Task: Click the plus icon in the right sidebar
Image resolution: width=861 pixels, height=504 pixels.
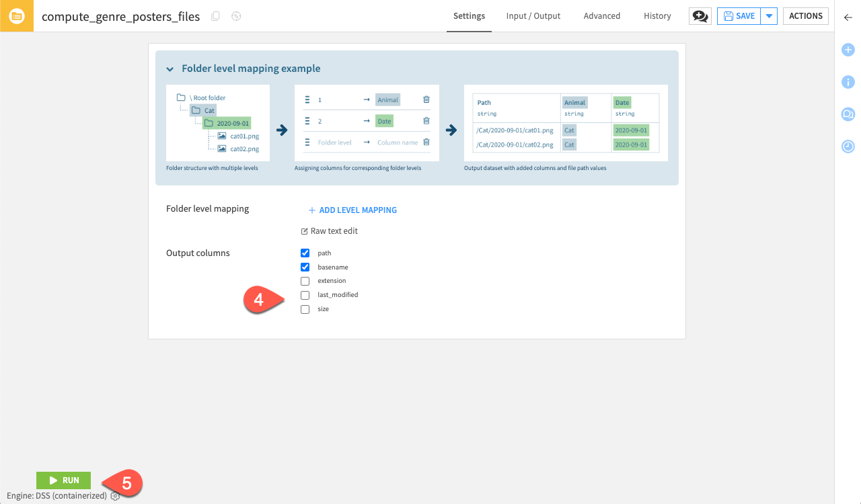Action: [848, 50]
